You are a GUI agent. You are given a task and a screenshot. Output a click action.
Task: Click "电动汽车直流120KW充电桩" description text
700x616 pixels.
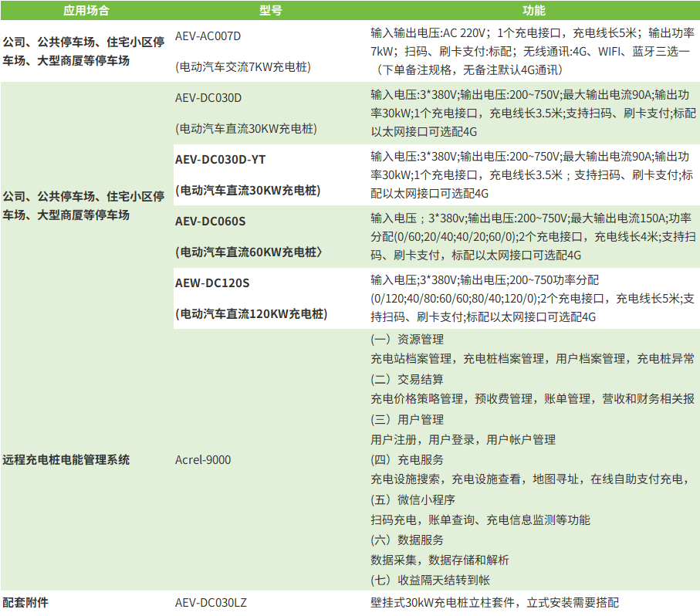pos(250,313)
